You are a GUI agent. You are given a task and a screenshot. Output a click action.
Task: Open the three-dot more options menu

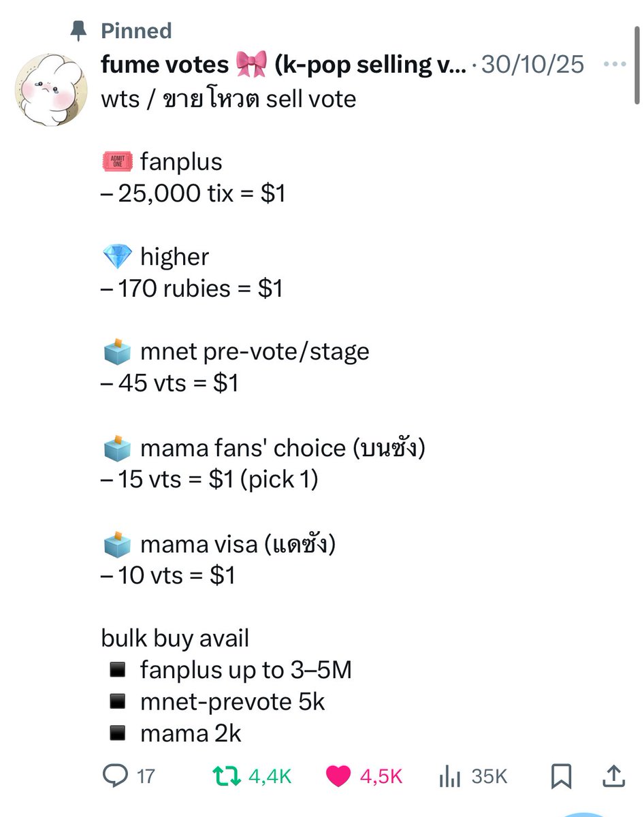pos(615,65)
